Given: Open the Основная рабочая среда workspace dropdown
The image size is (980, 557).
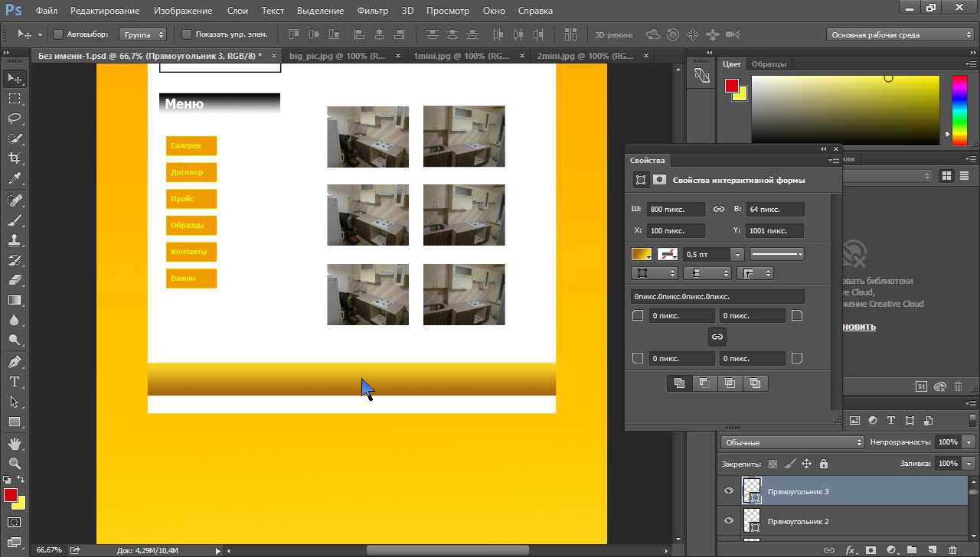Looking at the screenshot, I should click(x=900, y=34).
